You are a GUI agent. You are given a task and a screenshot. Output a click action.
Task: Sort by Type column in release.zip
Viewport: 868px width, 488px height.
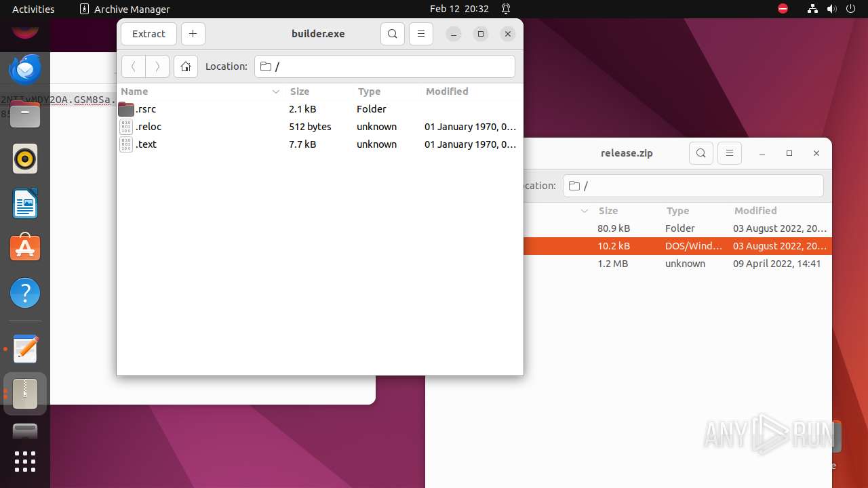[x=677, y=211]
